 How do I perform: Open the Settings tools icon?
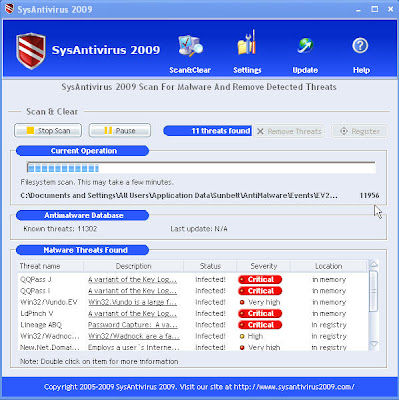[247, 43]
